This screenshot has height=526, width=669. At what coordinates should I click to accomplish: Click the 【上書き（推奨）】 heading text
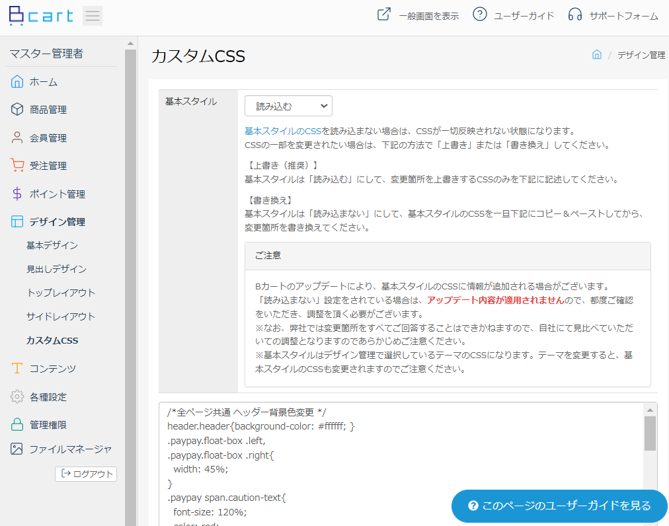[x=282, y=165]
